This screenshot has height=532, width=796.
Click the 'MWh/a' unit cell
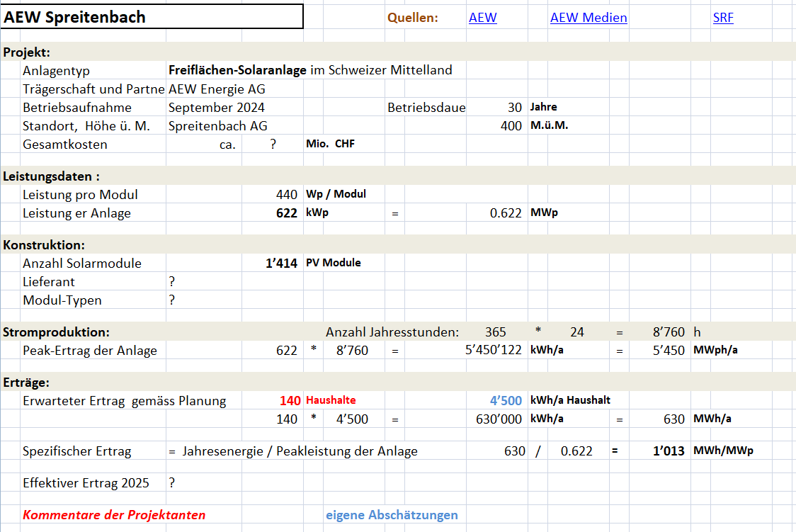point(712,419)
